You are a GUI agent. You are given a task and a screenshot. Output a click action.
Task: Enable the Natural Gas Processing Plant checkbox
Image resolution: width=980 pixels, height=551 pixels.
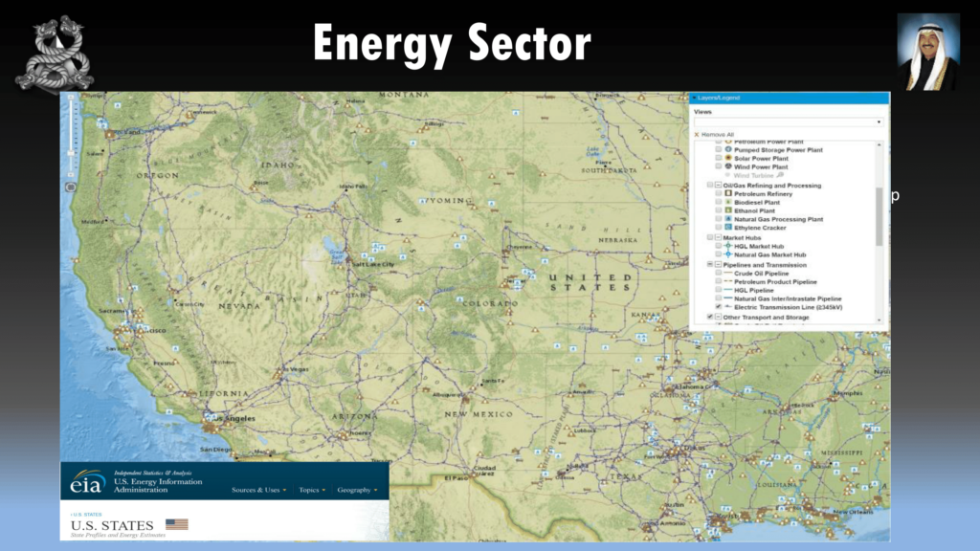[x=719, y=219]
